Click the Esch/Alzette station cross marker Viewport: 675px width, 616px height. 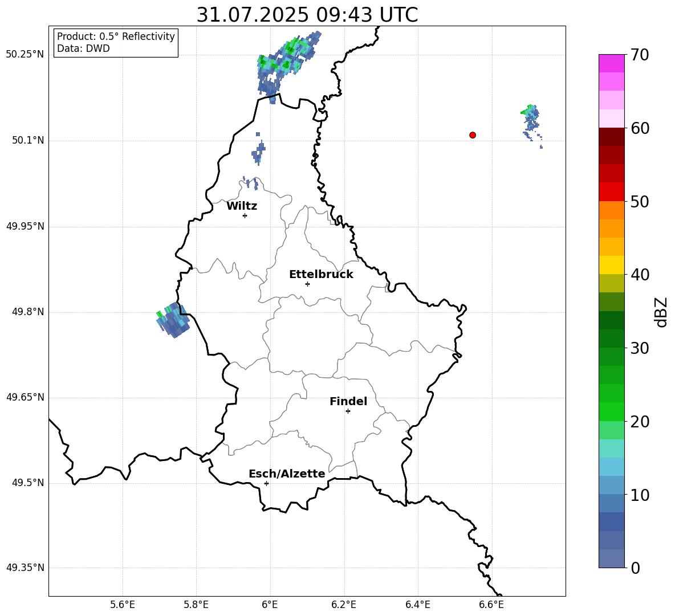coord(266,483)
